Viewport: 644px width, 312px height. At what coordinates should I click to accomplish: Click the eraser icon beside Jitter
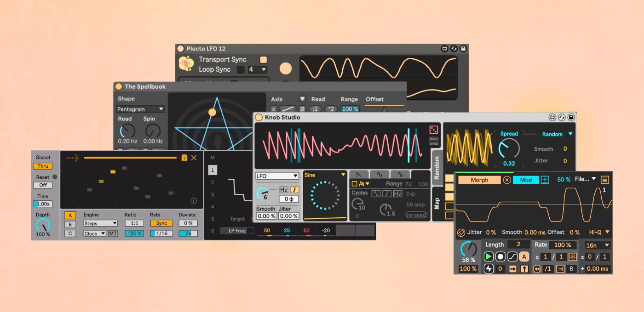(461, 233)
